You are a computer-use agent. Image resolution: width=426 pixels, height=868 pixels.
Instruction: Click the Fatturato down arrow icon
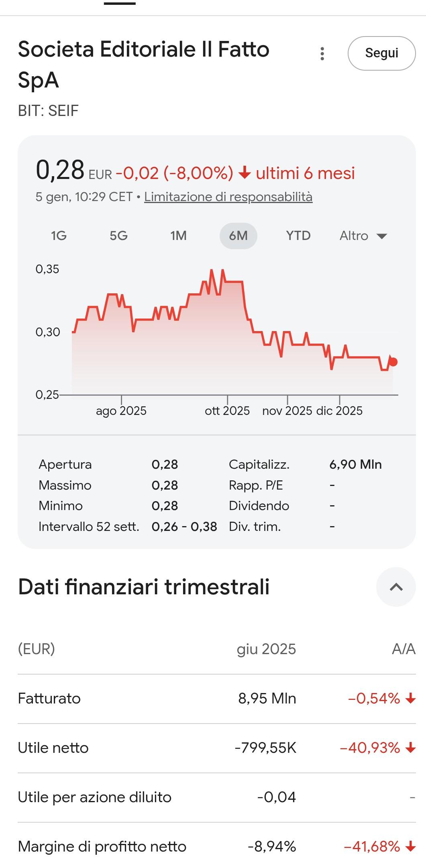tap(410, 699)
